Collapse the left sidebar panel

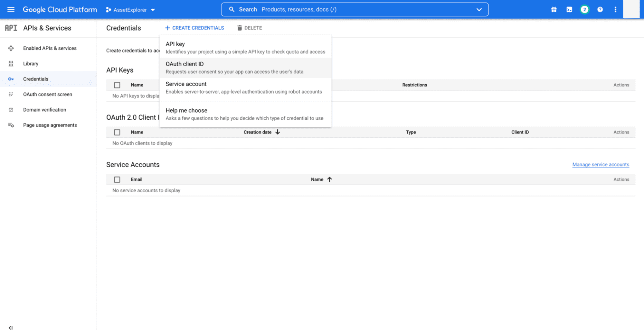(x=11, y=327)
